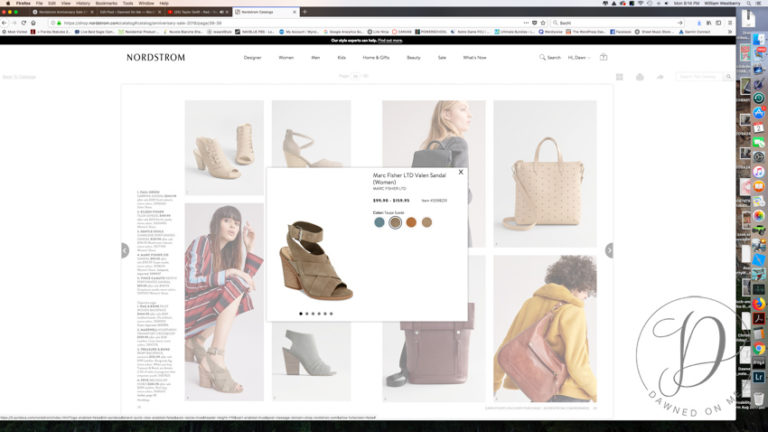Screen dimensions: 768x432
Task: Select the fourth image carousel dot
Action: click(x=319, y=313)
